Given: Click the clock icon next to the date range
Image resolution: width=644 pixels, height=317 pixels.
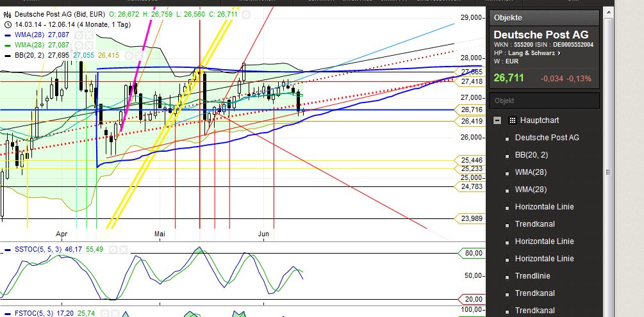Looking at the screenshot, I should (8, 24).
